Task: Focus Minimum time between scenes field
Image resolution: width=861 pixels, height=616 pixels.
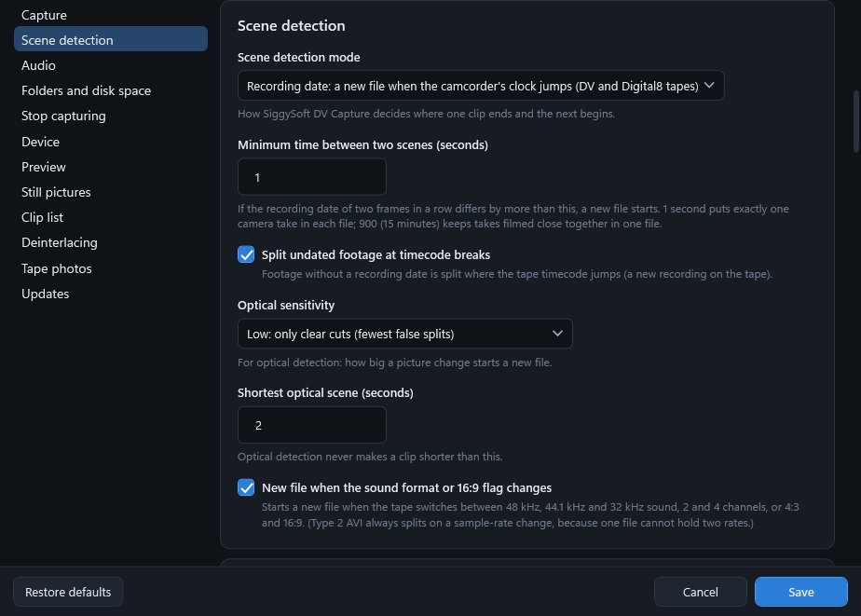Action: (312, 177)
